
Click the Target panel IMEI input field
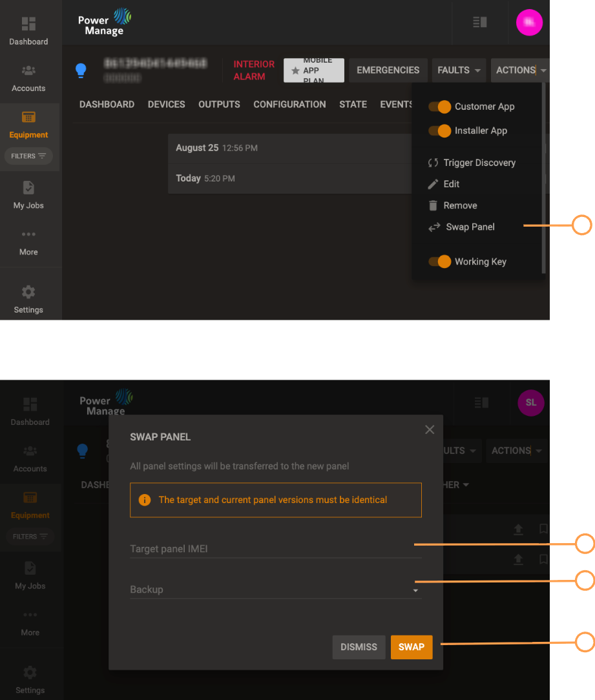tap(276, 548)
